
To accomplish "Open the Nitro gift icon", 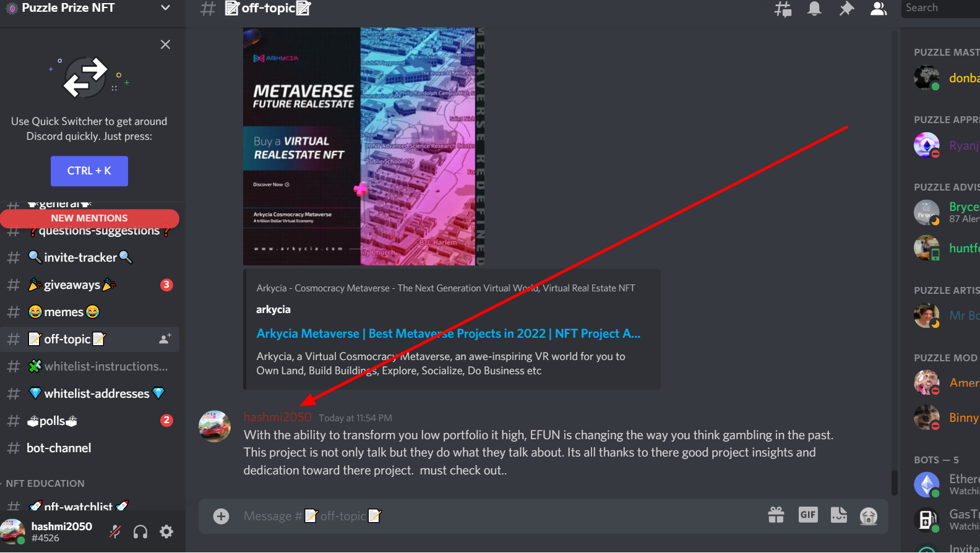I will 776,515.
